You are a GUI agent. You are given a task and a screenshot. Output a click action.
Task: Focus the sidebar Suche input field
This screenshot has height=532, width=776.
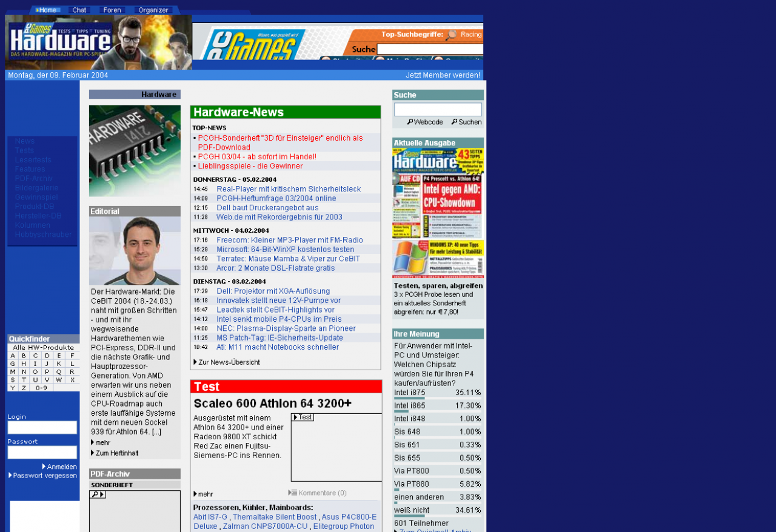pyautogui.click(x=438, y=109)
